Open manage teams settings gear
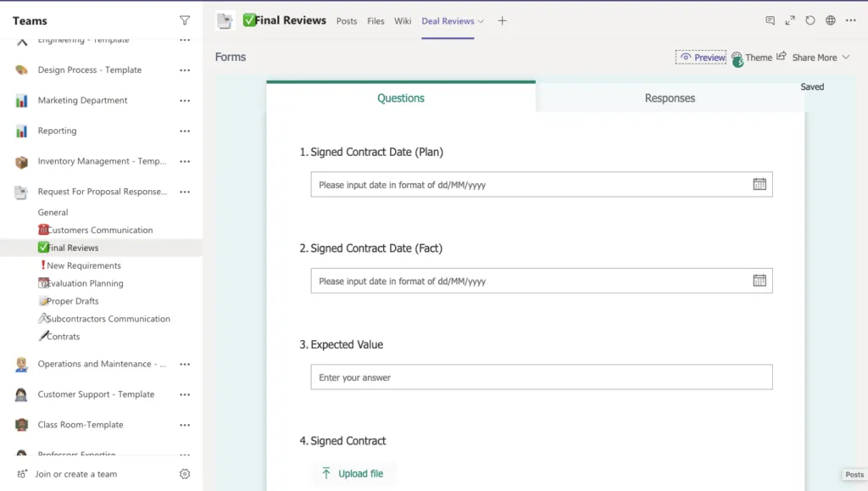 click(x=185, y=474)
